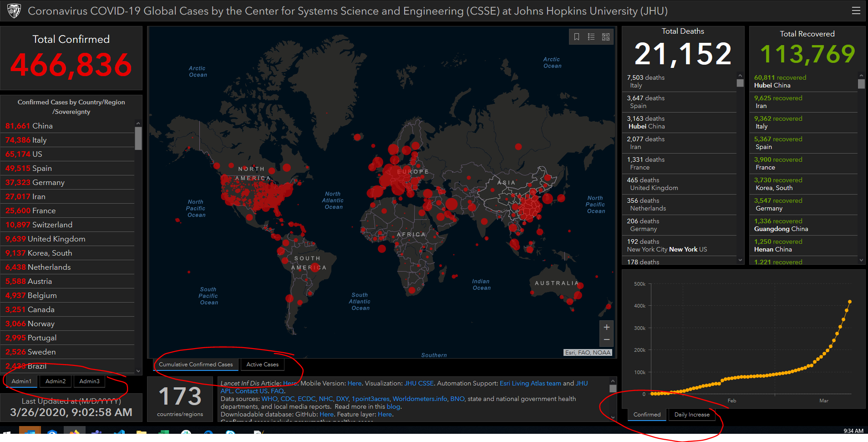The image size is (868, 442).
Task: Open the map Bookmarks tool
Action: [577, 37]
